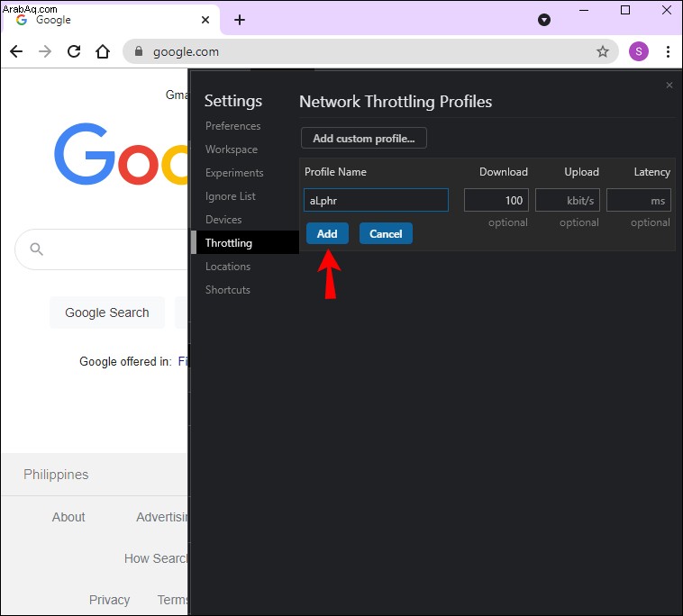Open a new tab with the plus icon
Image resolution: width=683 pixels, height=616 pixels.
click(240, 20)
